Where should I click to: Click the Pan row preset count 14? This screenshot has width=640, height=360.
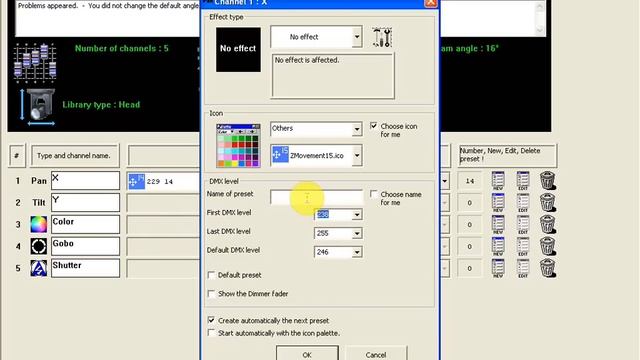coord(469,181)
